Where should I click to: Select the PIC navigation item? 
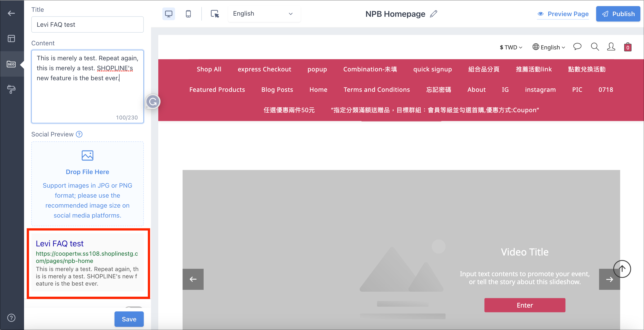(x=577, y=90)
